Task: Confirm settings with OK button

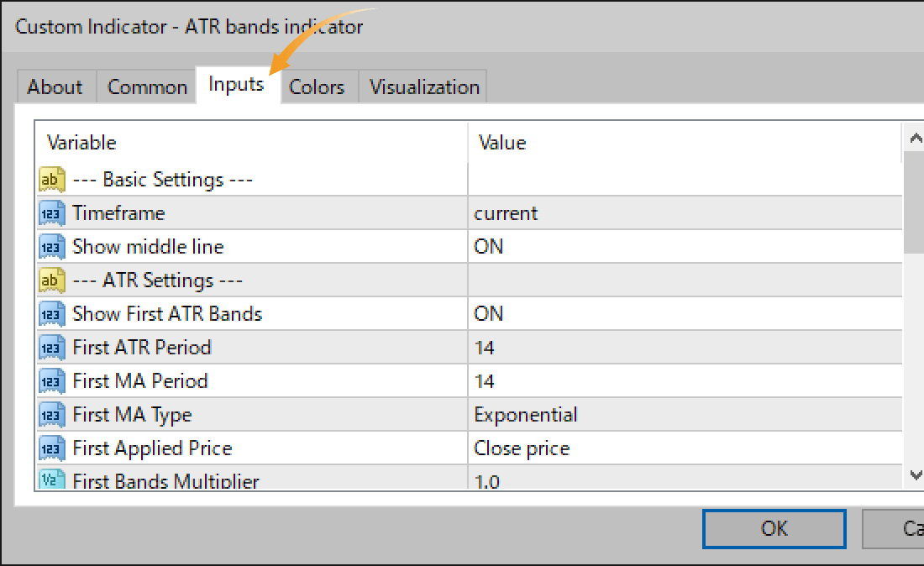Action: 774,529
